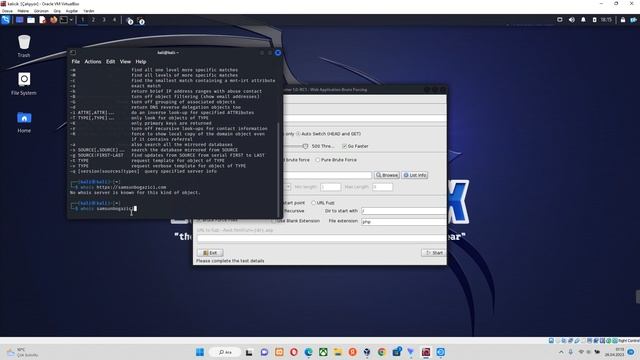Click wordlist file path field
The height and width of the screenshot is (360, 640).
[x=327, y=175]
